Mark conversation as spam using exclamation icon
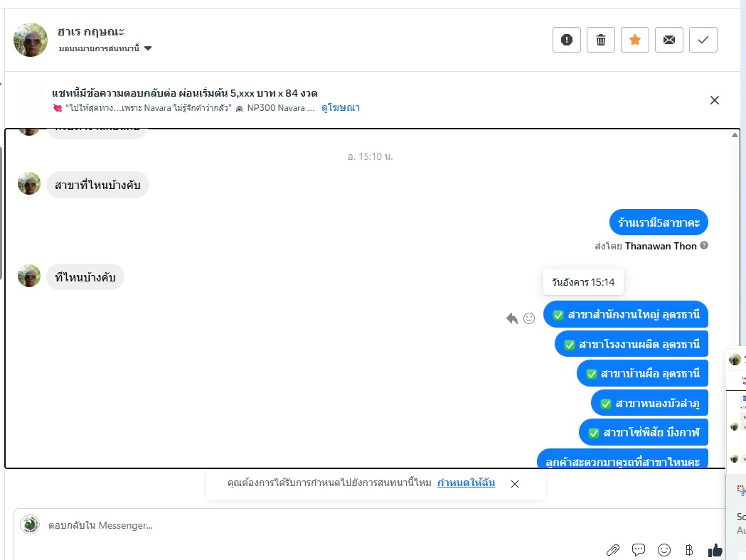Screen dimensions: 746x560 click(x=566, y=40)
